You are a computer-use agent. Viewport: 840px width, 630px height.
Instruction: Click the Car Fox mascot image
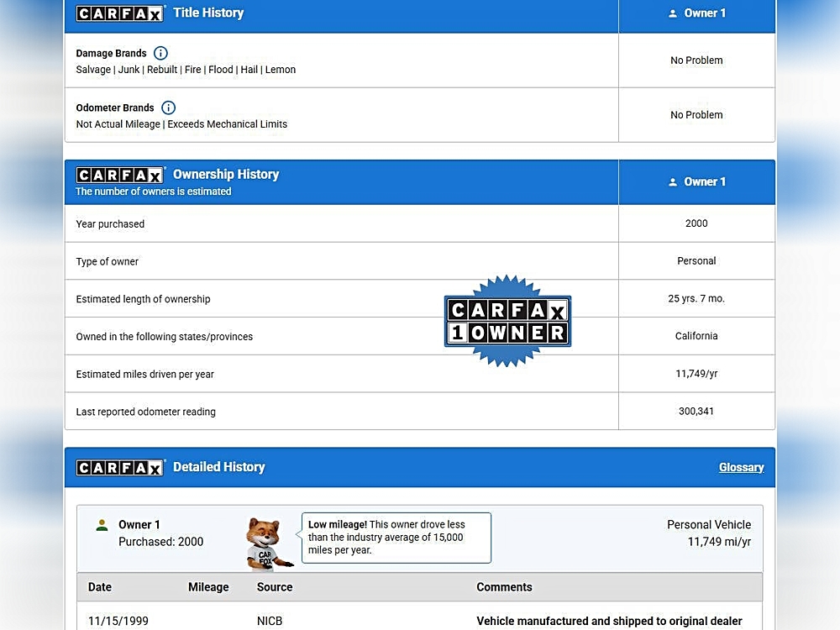(267, 543)
